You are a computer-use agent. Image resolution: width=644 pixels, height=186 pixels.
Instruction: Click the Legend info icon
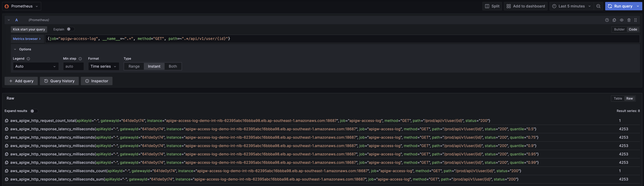coord(28,59)
